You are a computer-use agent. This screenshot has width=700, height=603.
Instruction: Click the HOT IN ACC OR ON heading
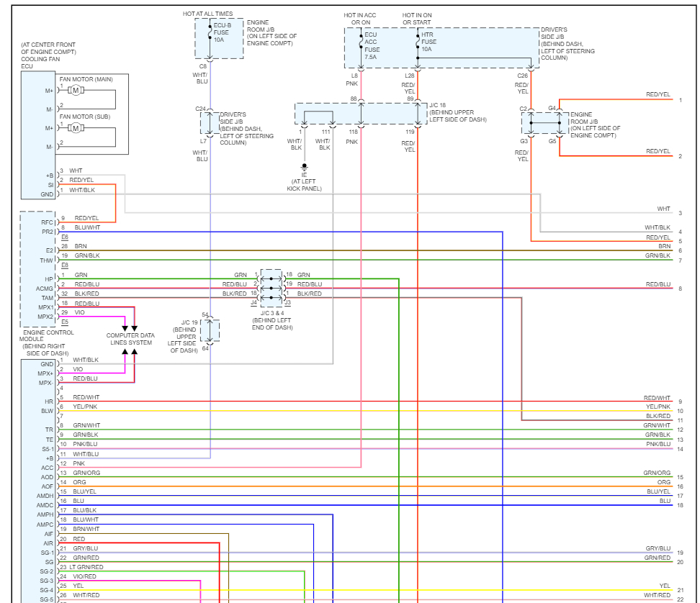click(x=360, y=19)
